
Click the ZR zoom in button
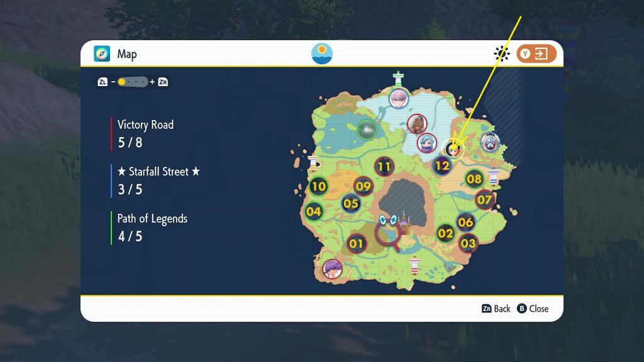click(163, 82)
